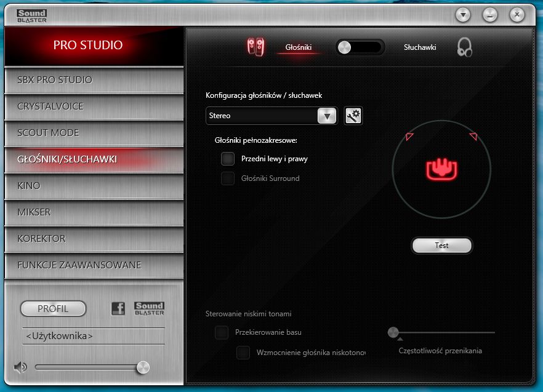
Task: Click 'Głośniki pełnozakresowe:' label
Action: (x=256, y=140)
